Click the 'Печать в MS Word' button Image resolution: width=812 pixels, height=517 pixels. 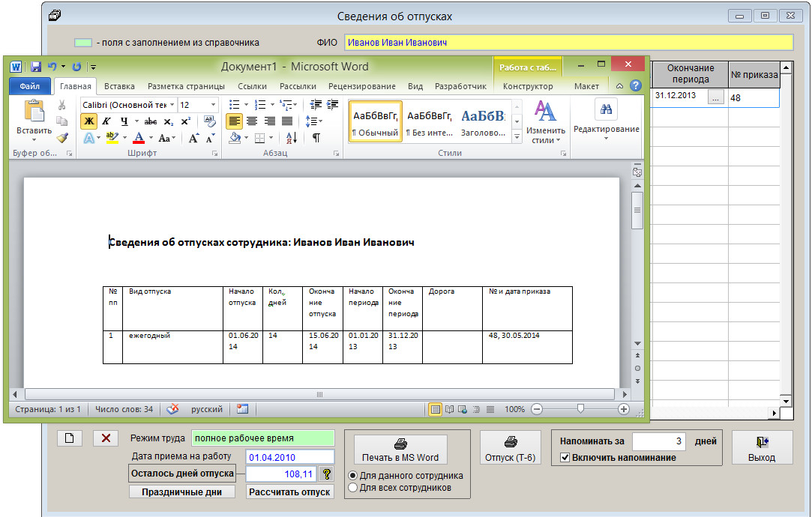point(400,450)
